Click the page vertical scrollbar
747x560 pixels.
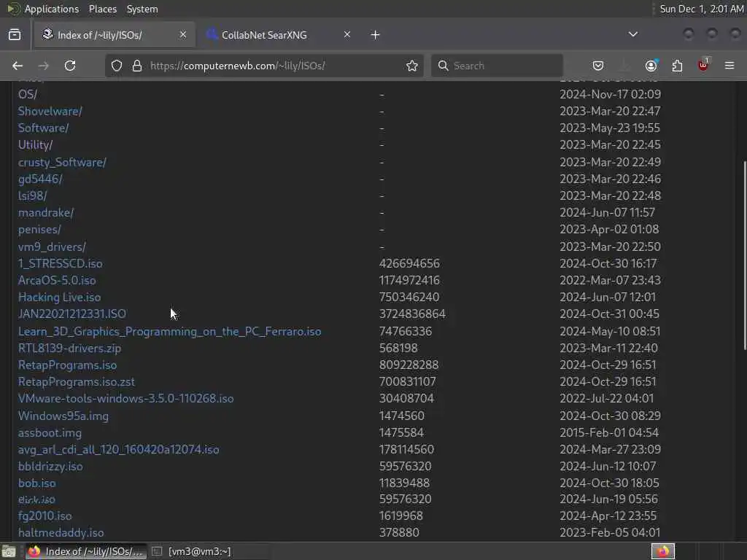point(744,254)
